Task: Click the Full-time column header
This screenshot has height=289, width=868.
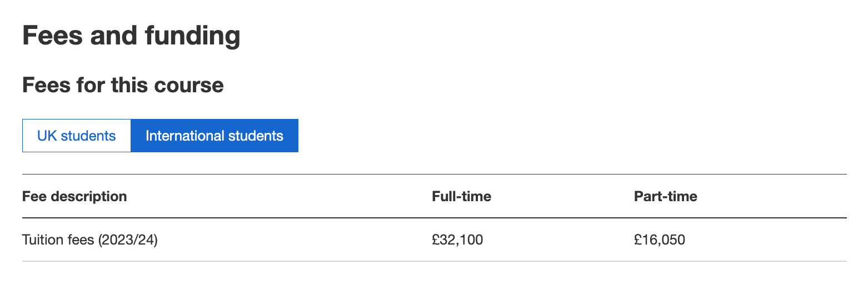Action: (461, 196)
